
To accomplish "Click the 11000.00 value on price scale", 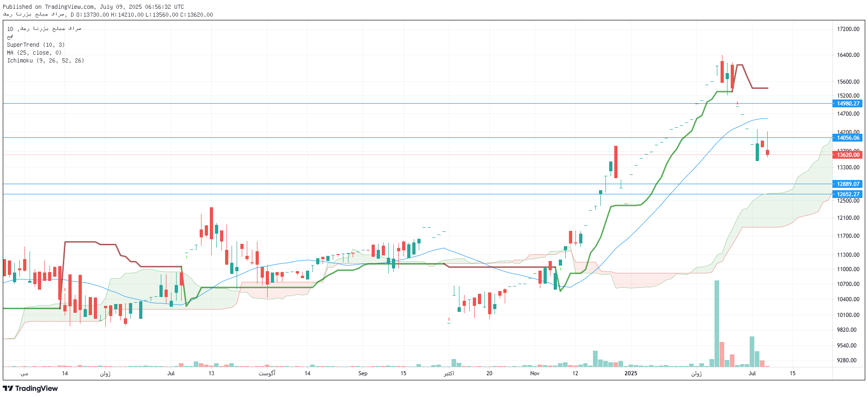I will click(x=848, y=269).
